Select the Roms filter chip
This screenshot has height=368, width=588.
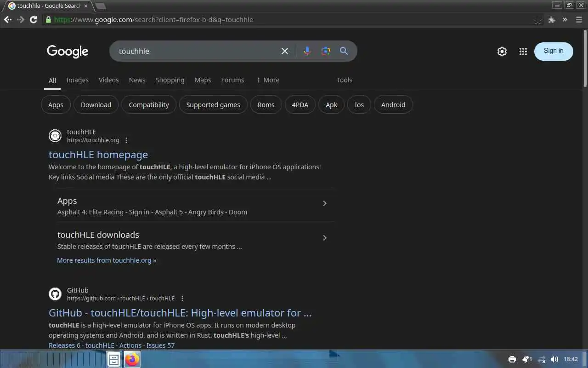click(266, 105)
